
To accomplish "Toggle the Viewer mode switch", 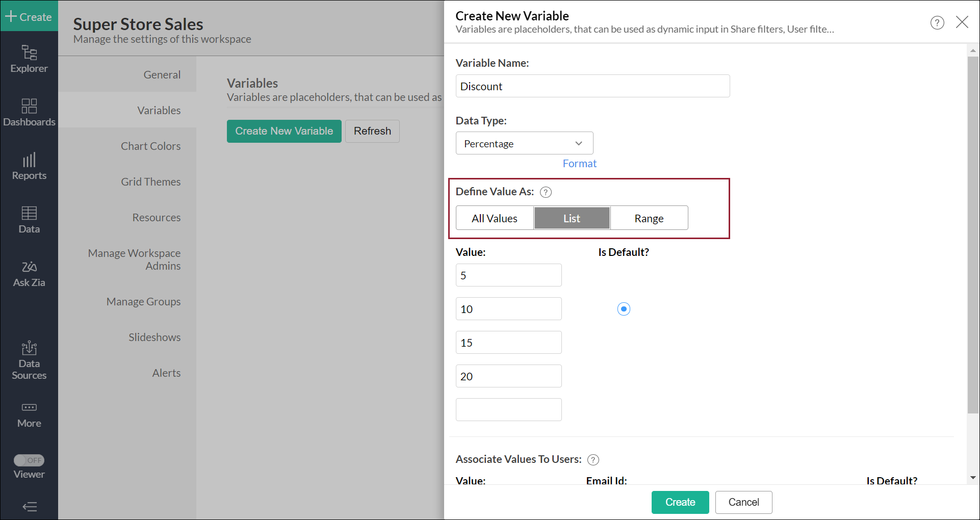I will pyautogui.click(x=29, y=460).
